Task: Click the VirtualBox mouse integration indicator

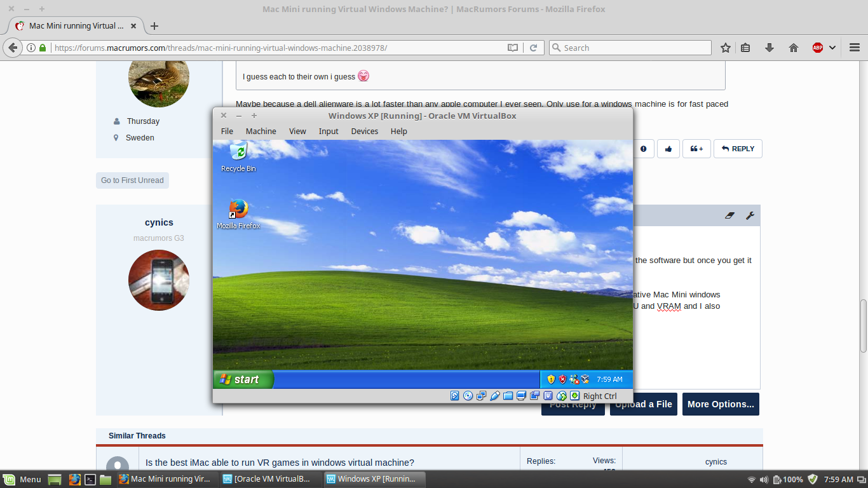Action: click(562, 396)
